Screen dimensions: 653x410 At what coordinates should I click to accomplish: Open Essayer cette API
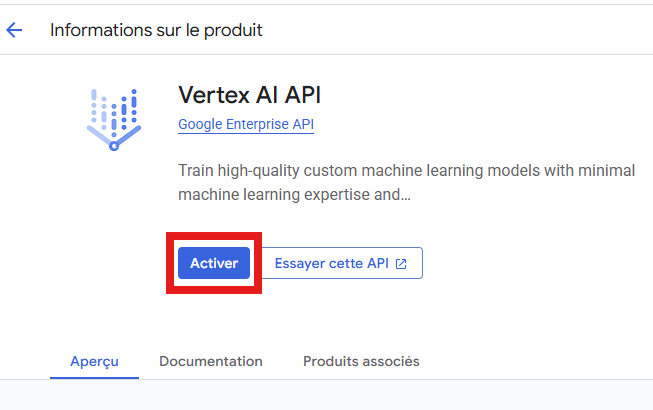click(x=342, y=263)
